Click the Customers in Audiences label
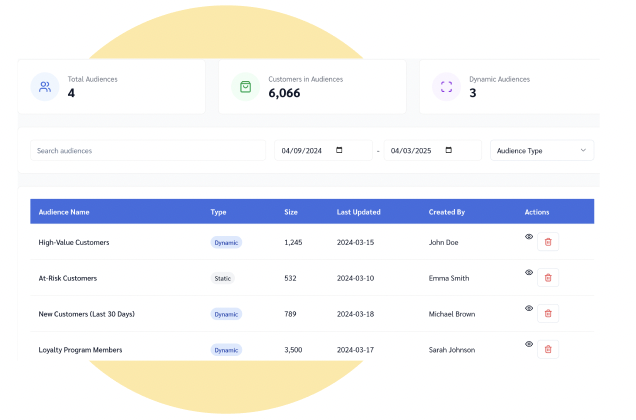Viewport: 636px width, 420px height. pos(305,79)
